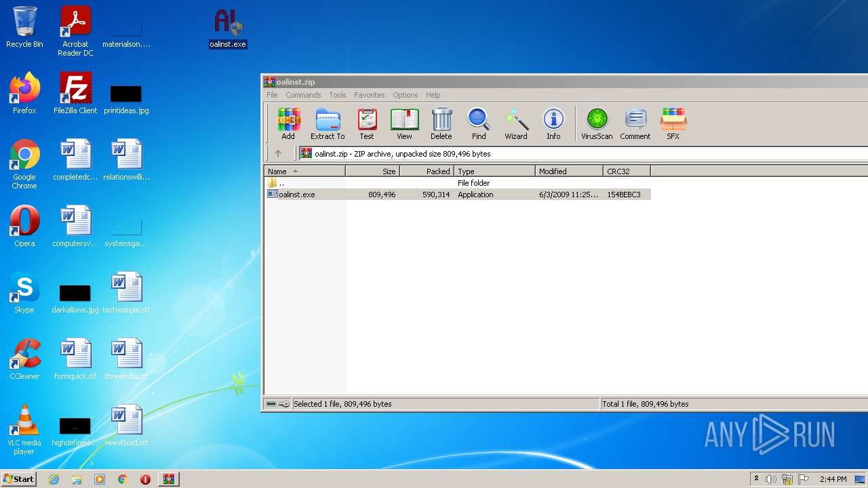This screenshot has height=488, width=868.
Task: Show archive Info icon
Action: pos(553,123)
